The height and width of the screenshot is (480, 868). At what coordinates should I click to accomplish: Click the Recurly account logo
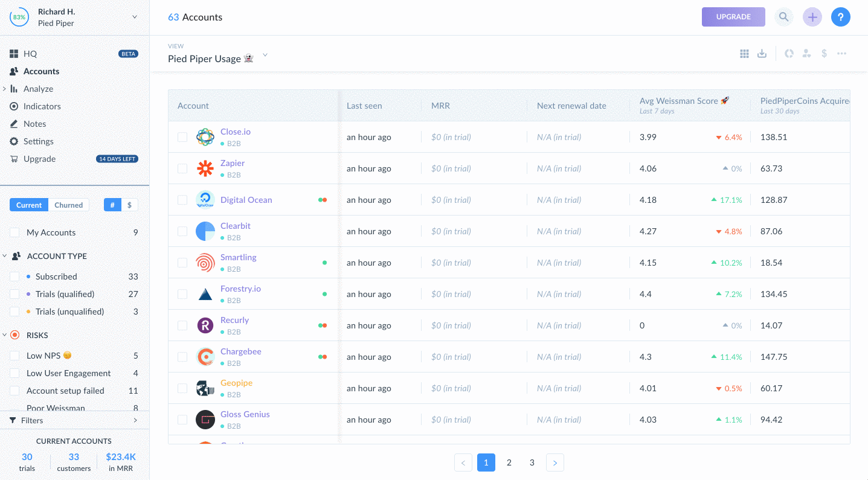[205, 325]
